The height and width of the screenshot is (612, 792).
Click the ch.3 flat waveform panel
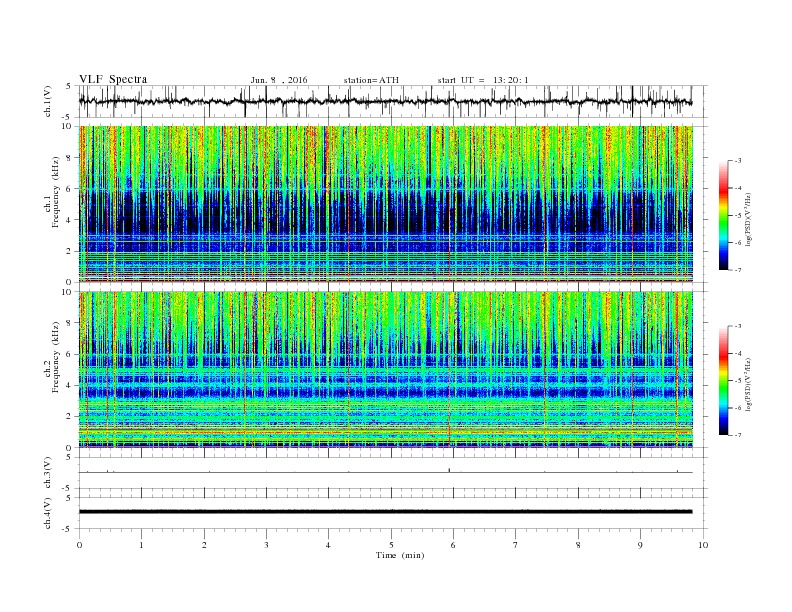pyautogui.click(x=393, y=473)
